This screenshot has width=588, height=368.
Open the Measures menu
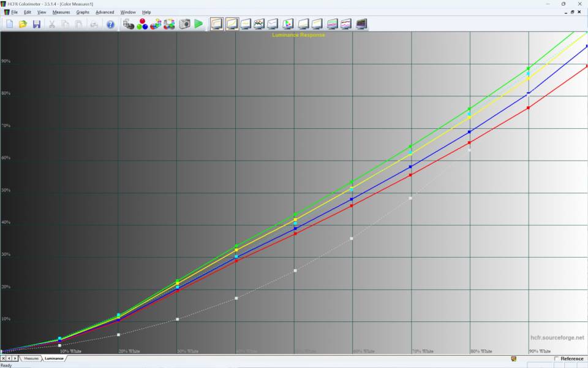61,12
